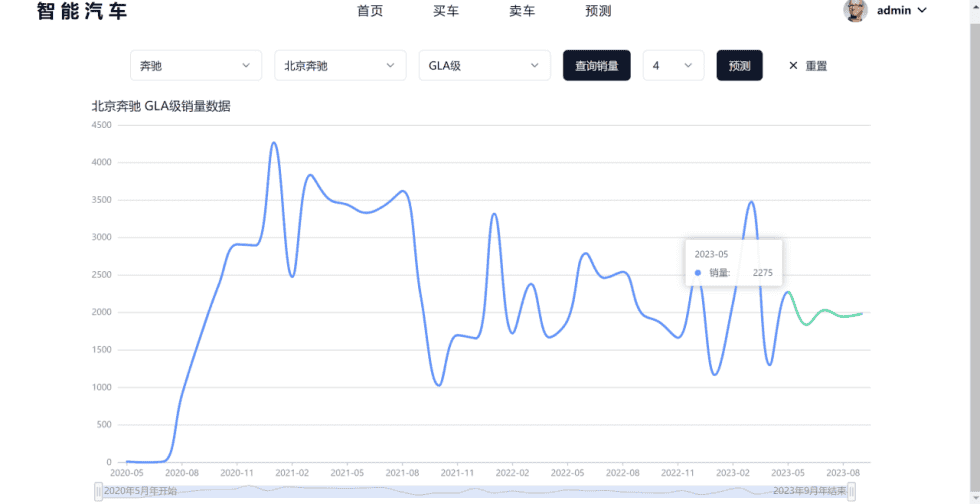Click the chart title 北京奔驰 GLA级销量数据
980x504 pixels.
pos(161,107)
